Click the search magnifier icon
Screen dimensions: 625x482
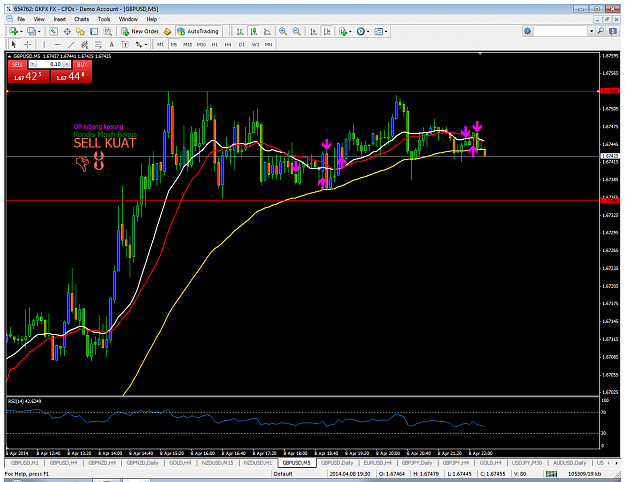(x=601, y=31)
